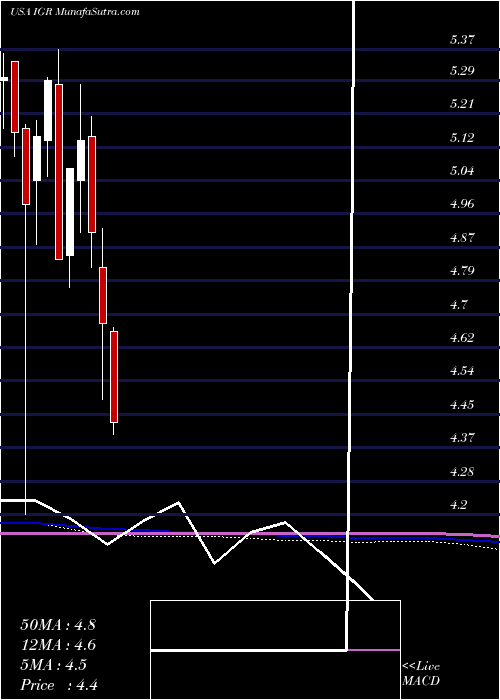The height and width of the screenshot is (700, 500).
Task: Click the red candlestick spanning 4.7 to 4.79
Action: point(103,295)
